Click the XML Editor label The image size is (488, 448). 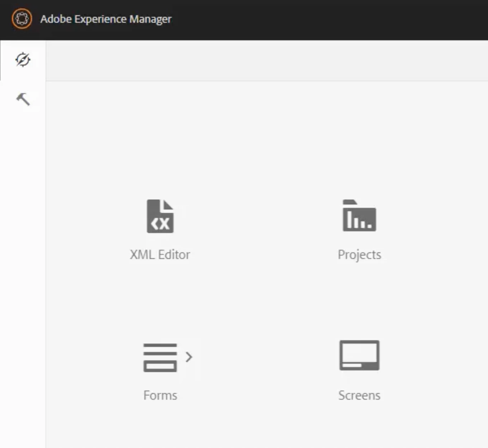[x=160, y=254]
